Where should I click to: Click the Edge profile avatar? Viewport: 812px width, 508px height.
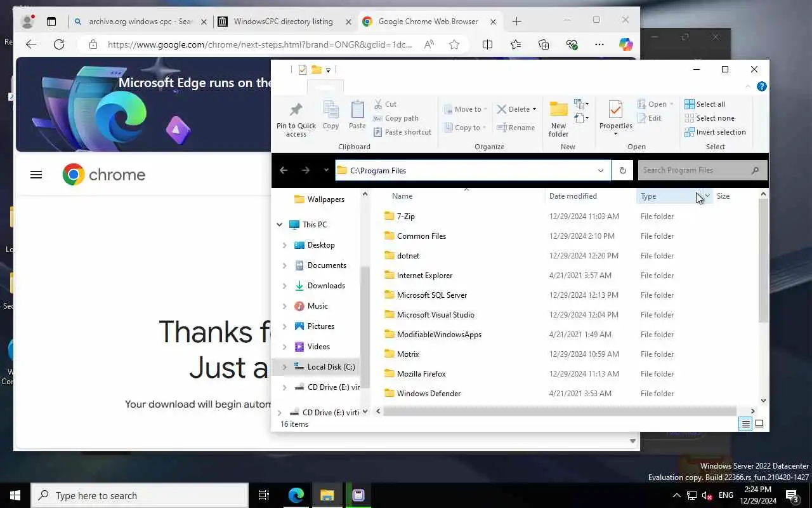pos(27,22)
